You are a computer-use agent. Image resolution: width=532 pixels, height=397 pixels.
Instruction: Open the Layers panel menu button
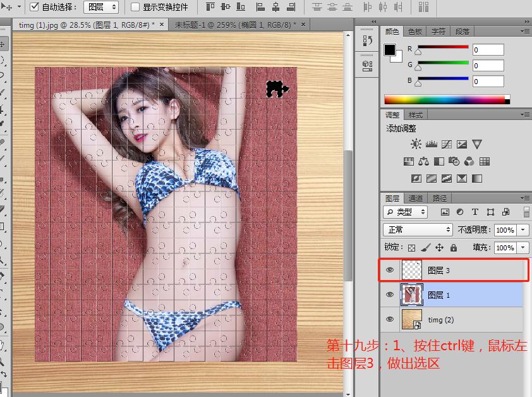527,197
